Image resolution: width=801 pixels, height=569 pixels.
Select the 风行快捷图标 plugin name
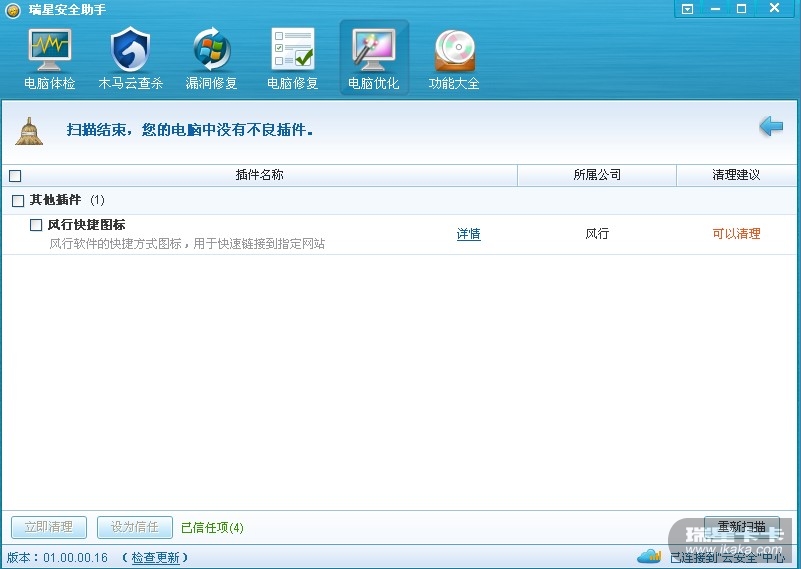[x=86, y=225]
